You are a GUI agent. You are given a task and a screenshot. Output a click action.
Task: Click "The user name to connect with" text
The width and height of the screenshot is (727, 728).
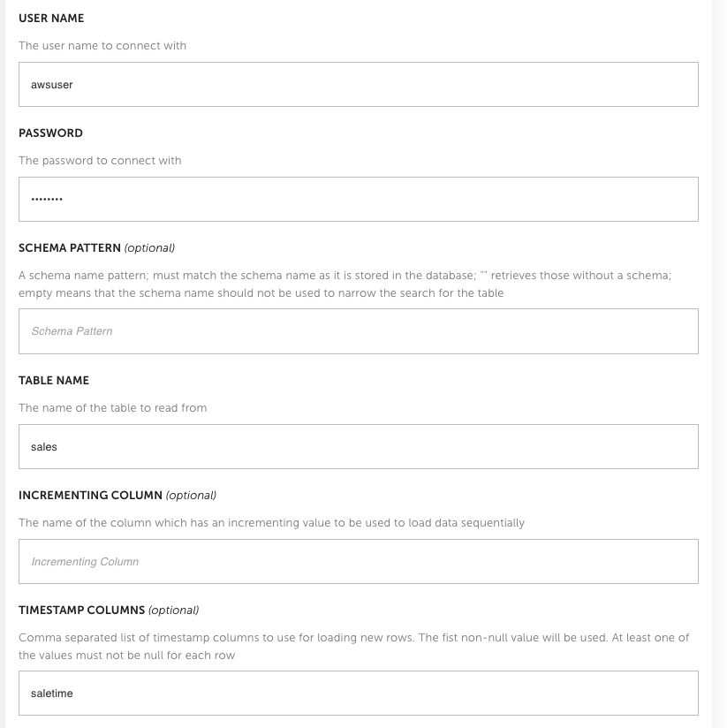pos(102,46)
